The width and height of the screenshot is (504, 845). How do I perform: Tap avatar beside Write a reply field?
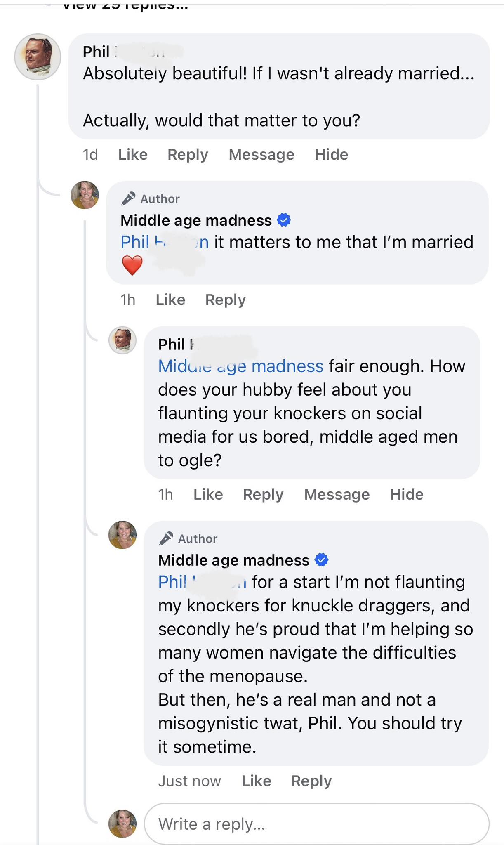point(122,824)
